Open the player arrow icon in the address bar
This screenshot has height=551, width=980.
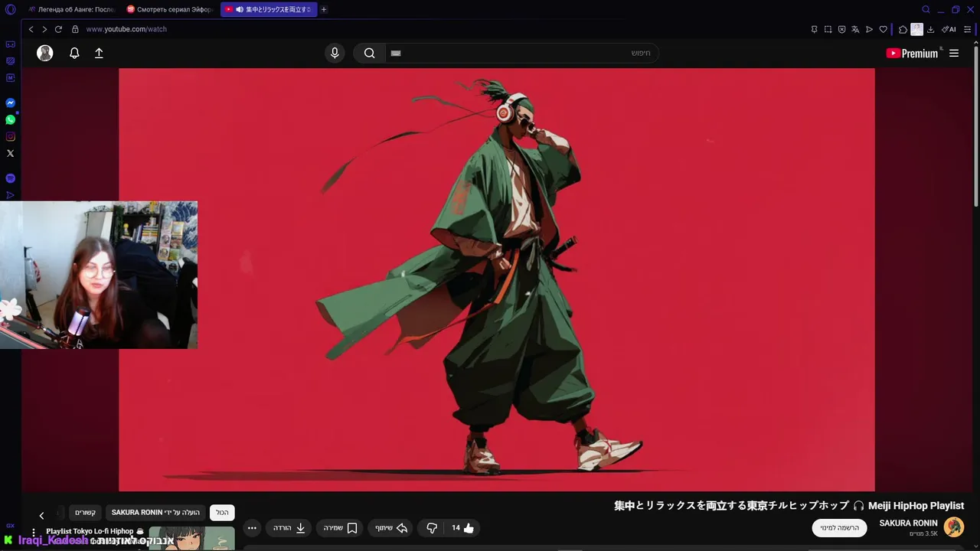(x=869, y=29)
